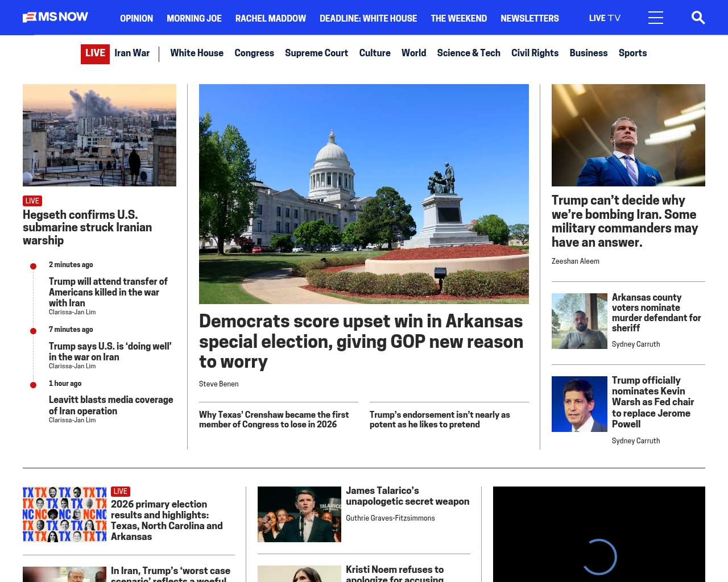
Task: Click LIVE tag above Hegseth headline
Action: pos(32,201)
